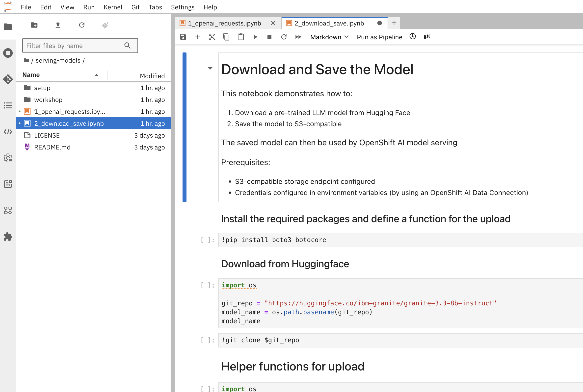Viewport: 583px width, 392px height.
Task: Click the Filter files by name field
Action: pyautogui.click(x=80, y=46)
